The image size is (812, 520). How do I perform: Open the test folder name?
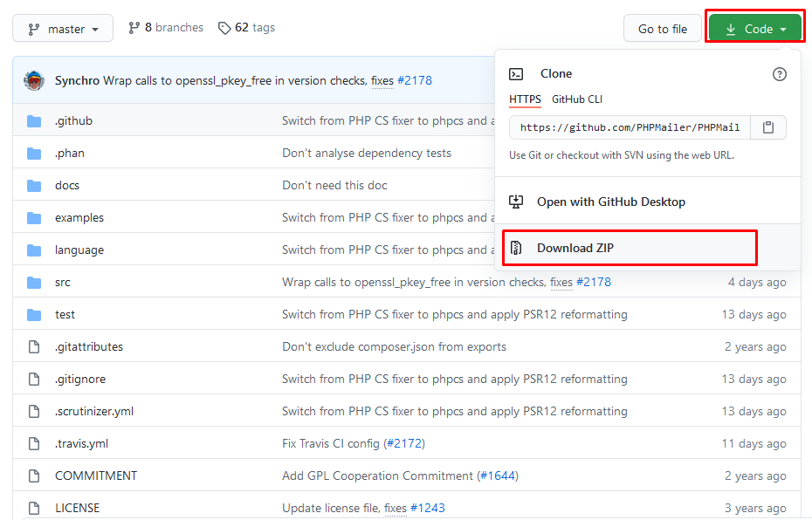point(65,315)
